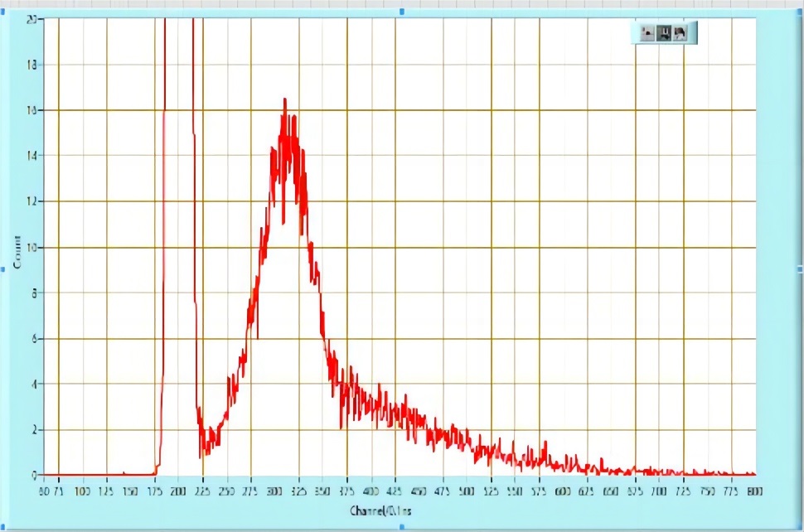This screenshot has width=804, height=532.
Task: Click the y-axis minimum value 0
Action: click(34, 476)
